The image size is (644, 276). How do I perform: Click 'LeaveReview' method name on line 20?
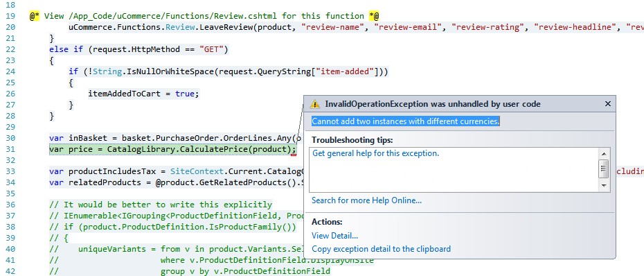coord(226,27)
